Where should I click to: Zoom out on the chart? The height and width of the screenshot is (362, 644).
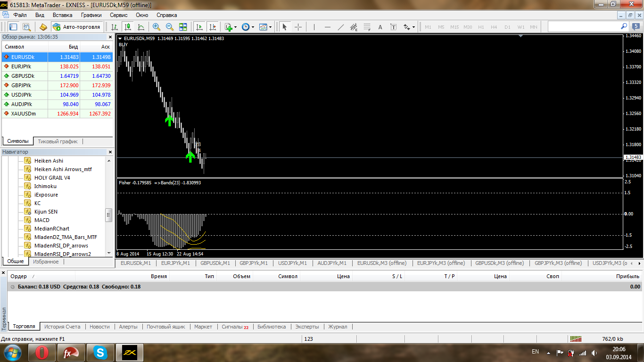tap(169, 27)
